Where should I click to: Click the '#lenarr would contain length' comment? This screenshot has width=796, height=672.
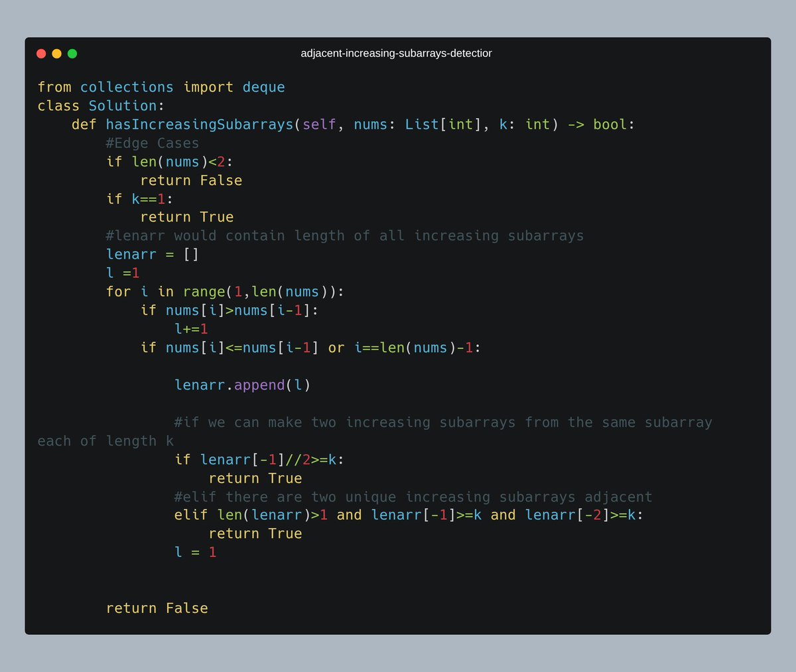(345, 235)
